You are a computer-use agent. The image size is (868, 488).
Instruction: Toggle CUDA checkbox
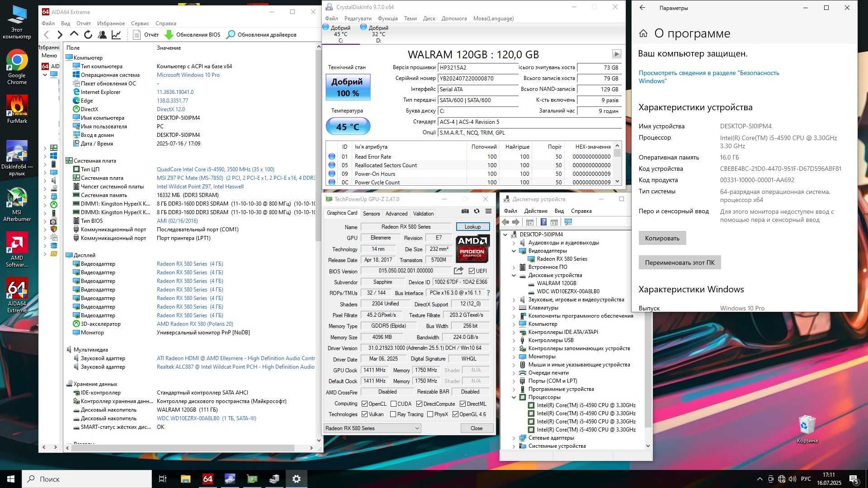click(x=393, y=404)
